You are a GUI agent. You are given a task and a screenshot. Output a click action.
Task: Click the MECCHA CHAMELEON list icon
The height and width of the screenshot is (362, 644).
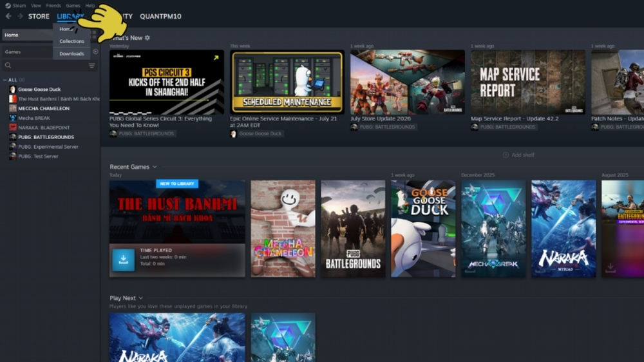click(x=13, y=108)
